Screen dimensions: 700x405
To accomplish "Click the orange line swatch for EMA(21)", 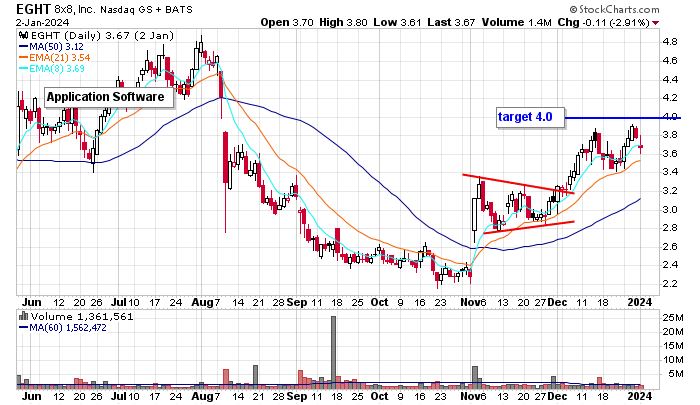I will (x=23, y=58).
